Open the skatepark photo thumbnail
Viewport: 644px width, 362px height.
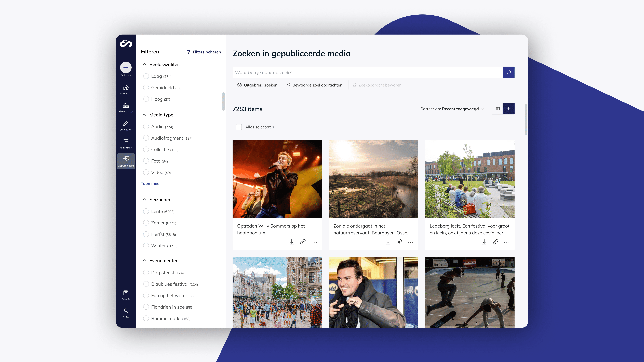click(470, 292)
